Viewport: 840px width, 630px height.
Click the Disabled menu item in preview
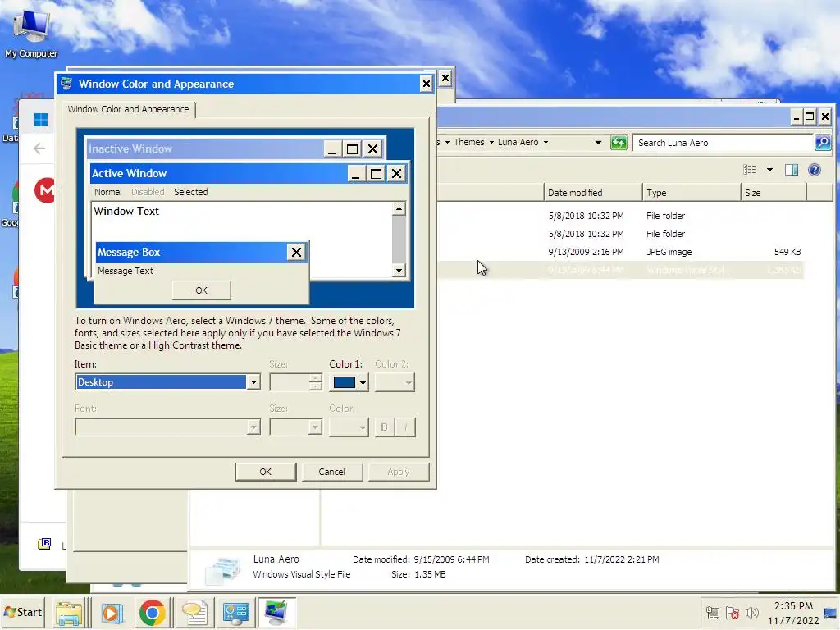point(148,192)
